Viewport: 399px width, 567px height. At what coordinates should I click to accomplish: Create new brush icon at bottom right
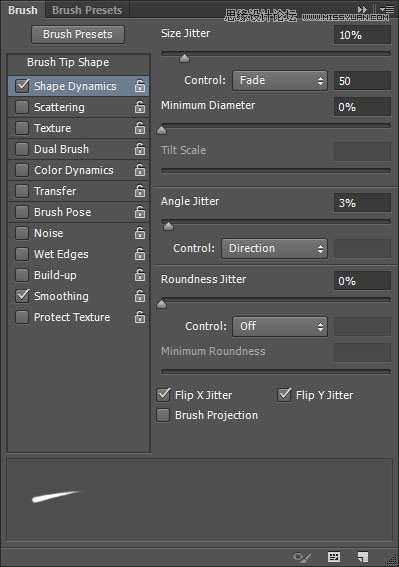point(362,557)
